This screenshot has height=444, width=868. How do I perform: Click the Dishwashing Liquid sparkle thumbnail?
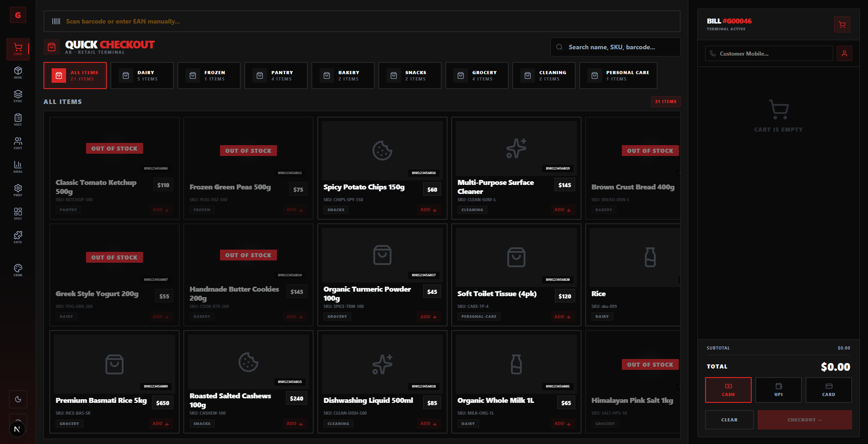click(382, 364)
